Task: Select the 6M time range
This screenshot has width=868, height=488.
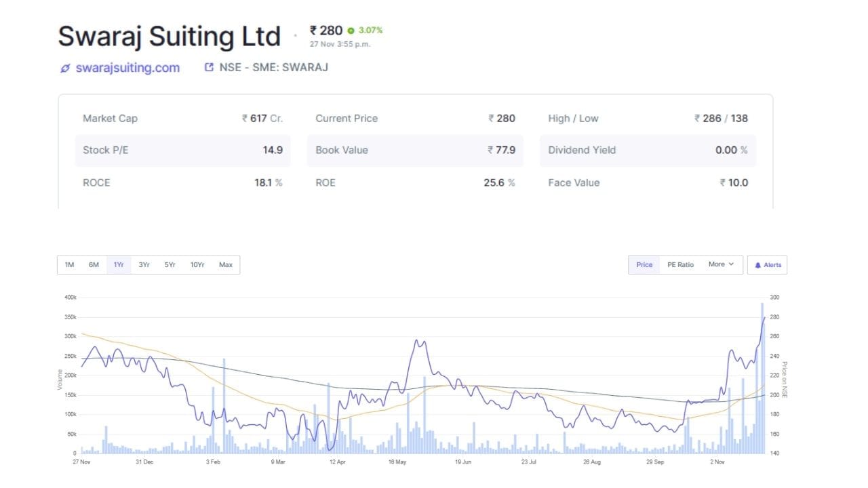Action: (x=94, y=265)
